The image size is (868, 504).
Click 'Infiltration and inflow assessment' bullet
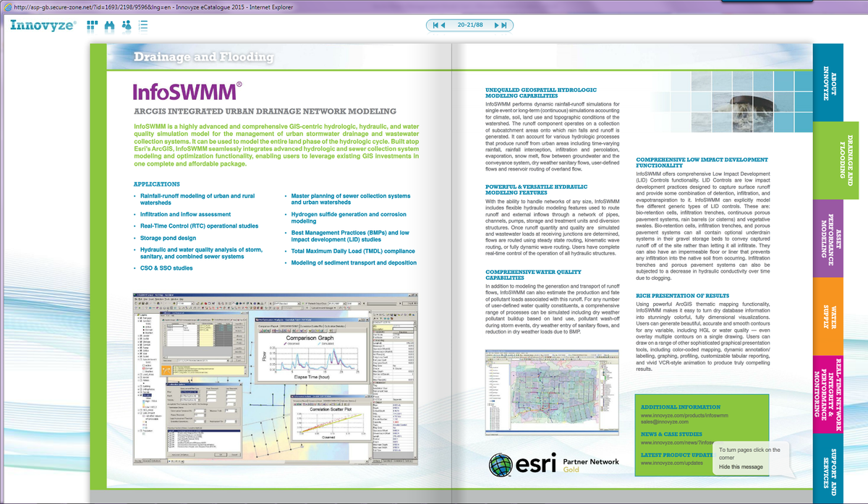click(x=185, y=215)
